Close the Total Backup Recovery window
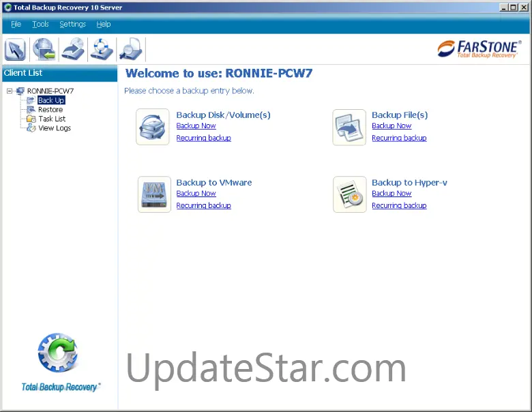This screenshot has height=412, width=532. coord(524,8)
